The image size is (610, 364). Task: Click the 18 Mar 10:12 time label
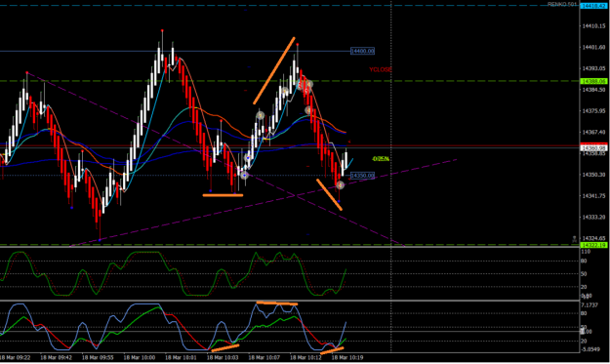(x=305, y=357)
